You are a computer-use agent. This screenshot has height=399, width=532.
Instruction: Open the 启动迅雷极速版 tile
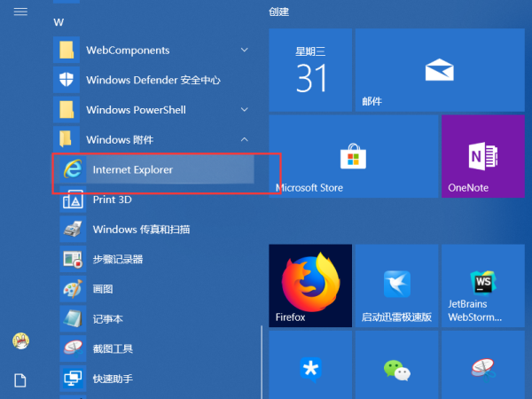(x=396, y=286)
